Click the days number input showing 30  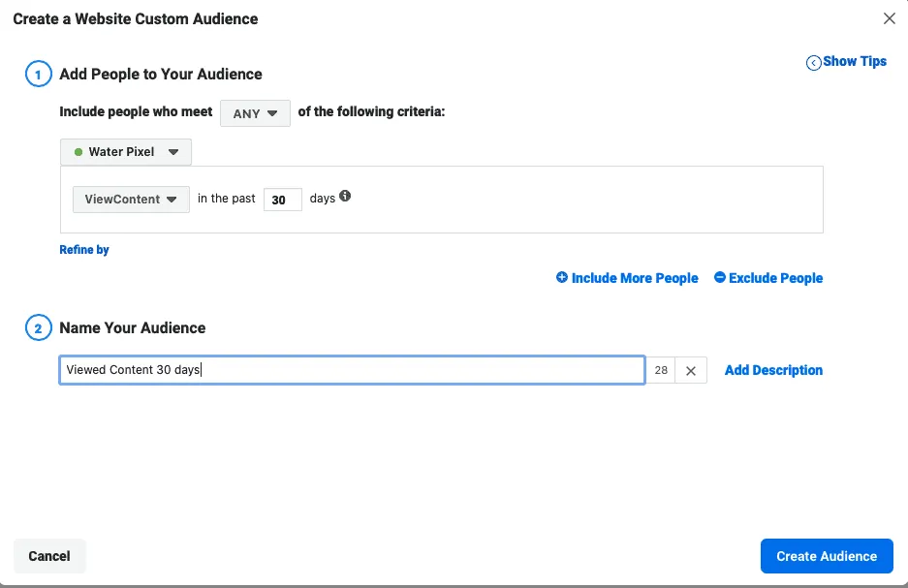click(282, 200)
